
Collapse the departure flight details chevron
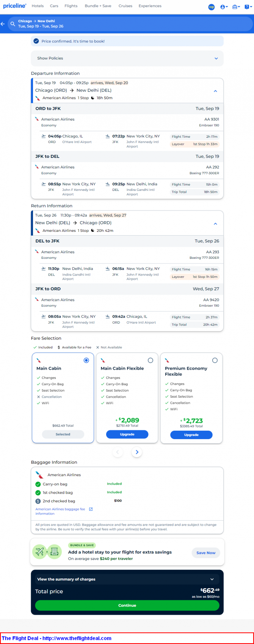[215, 91]
